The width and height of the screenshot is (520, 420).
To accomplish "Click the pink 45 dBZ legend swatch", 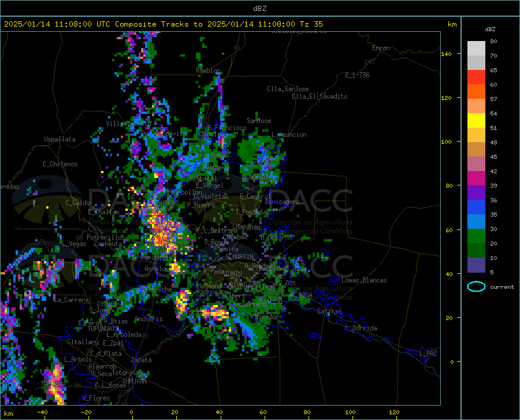I will point(476,164).
